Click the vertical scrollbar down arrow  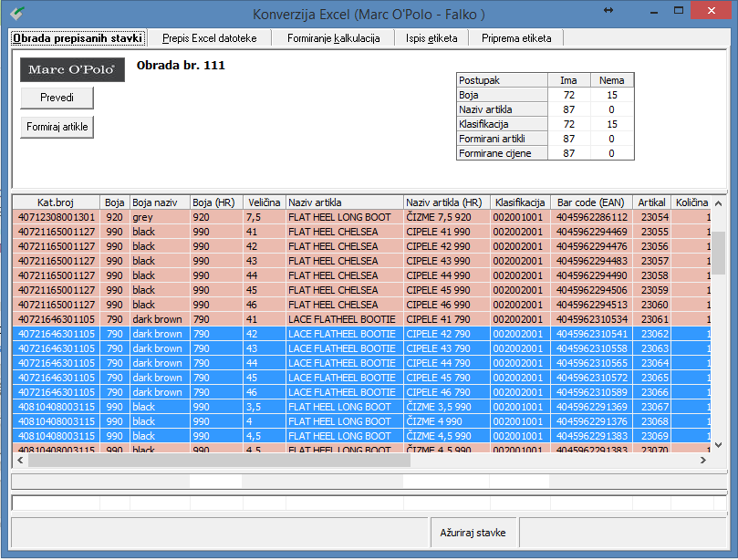718,445
